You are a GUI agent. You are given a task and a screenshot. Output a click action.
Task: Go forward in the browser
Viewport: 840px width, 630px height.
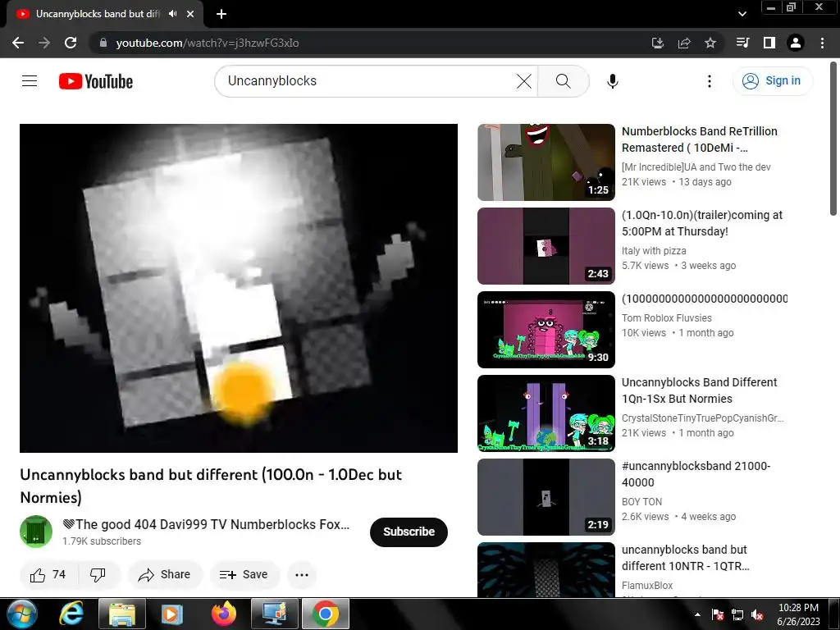point(44,43)
